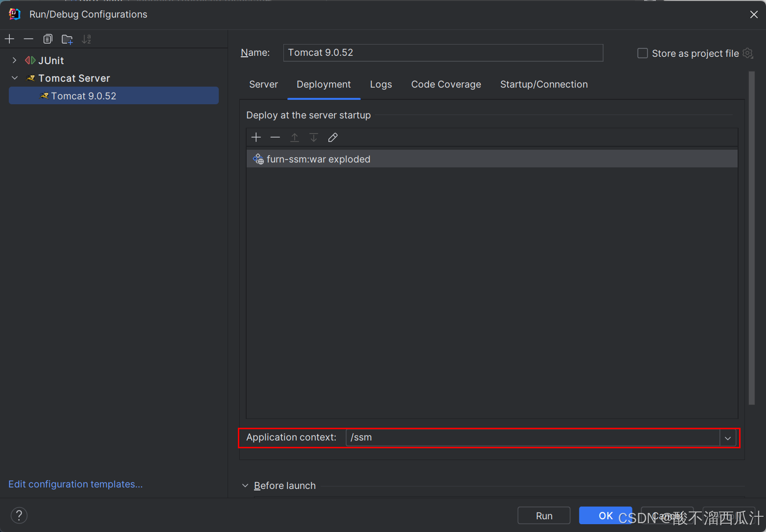Viewport: 766px width, 532px height.
Task: Add a new run configuration
Action: [9, 39]
